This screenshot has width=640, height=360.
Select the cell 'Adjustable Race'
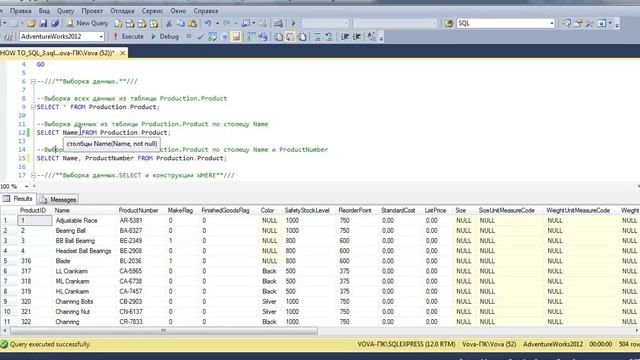point(84,221)
